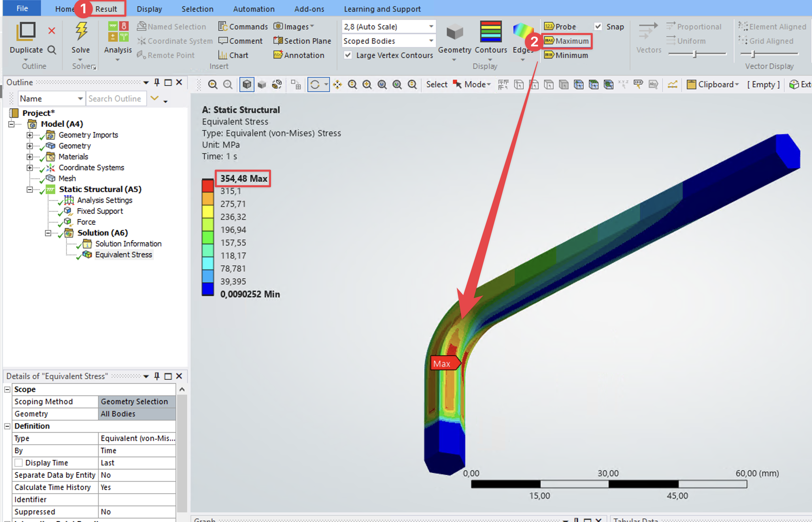Open the Scoped Bodies dropdown
Screen dimensions: 812x522
coord(431,41)
